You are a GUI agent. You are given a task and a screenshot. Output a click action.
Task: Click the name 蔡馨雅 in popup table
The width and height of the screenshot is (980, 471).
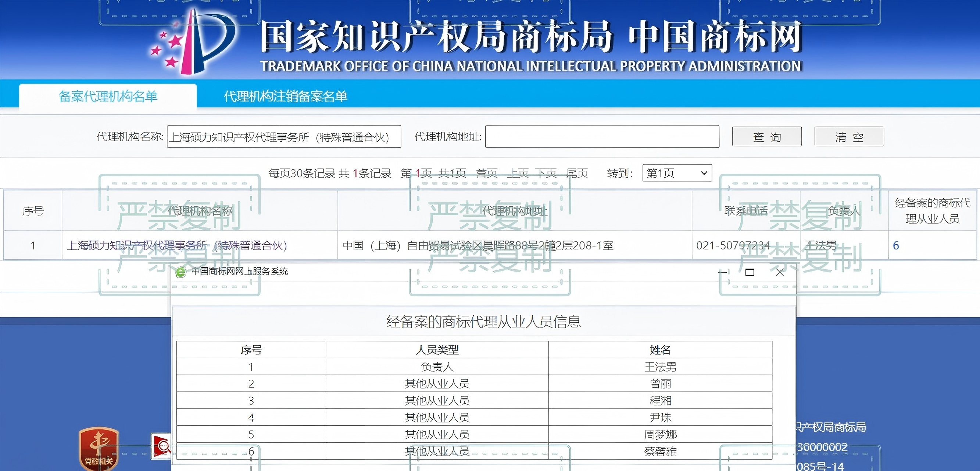pyautogui.click(x=660, y=451)
